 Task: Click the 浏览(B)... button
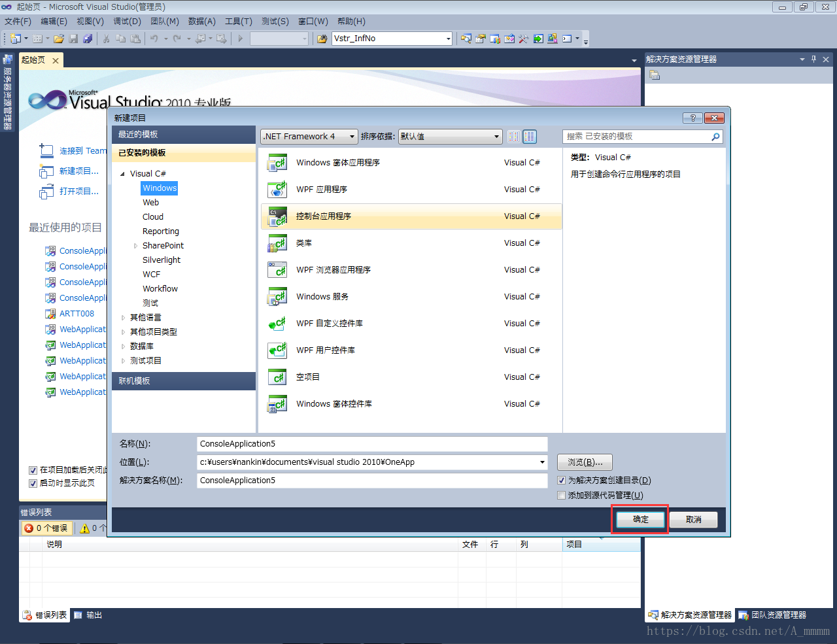585,462
